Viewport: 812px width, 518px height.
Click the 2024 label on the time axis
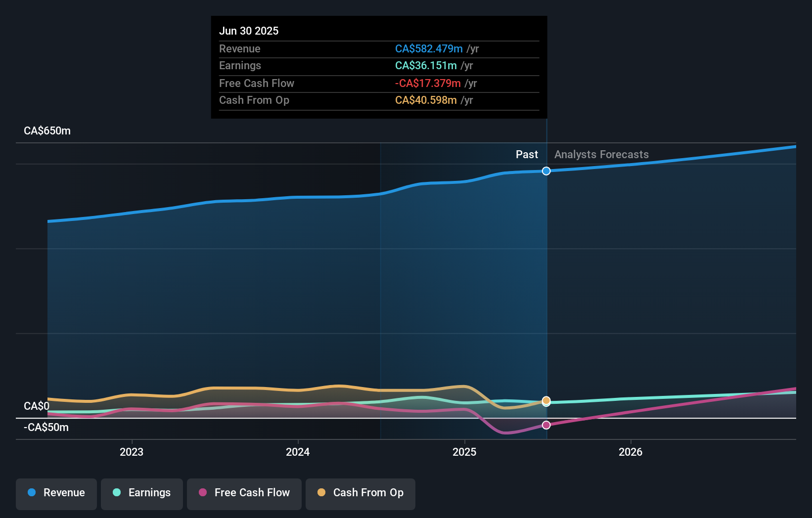pos(297,451)
